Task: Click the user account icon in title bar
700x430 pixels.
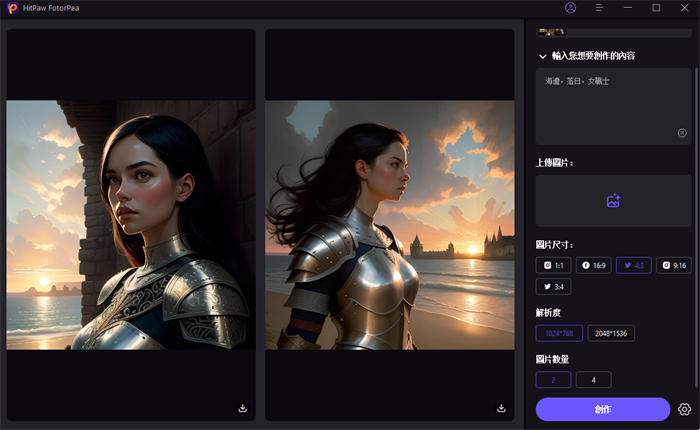Action: [571, 8]
